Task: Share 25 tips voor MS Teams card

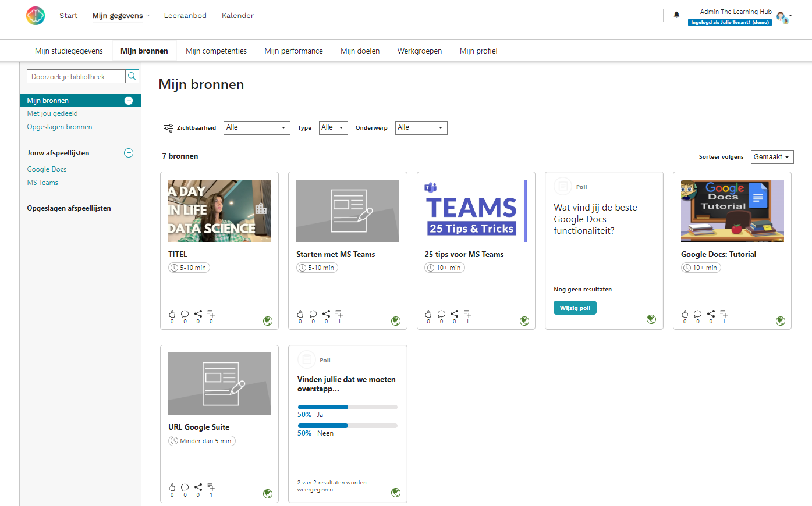Action: point(454,314)
